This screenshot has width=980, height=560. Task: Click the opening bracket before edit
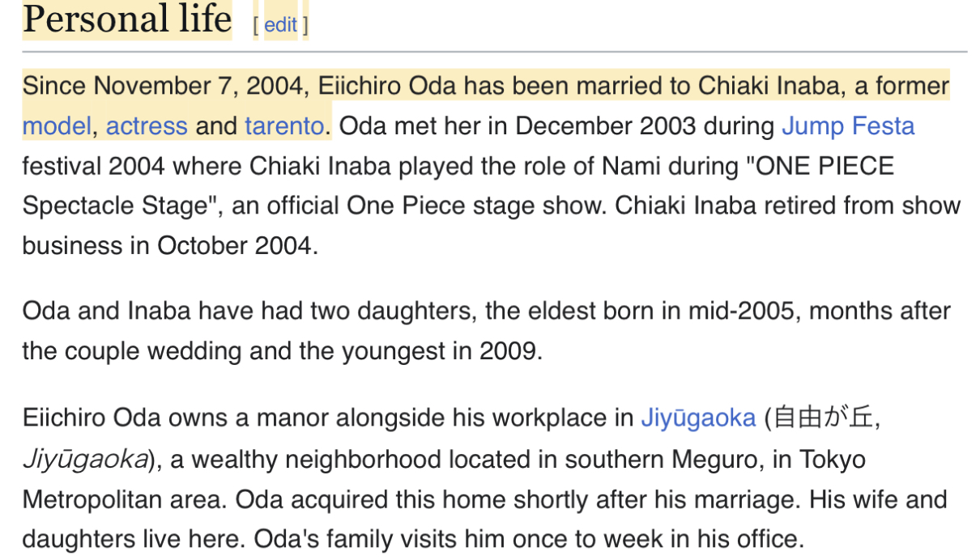click(x=256, y=25)
